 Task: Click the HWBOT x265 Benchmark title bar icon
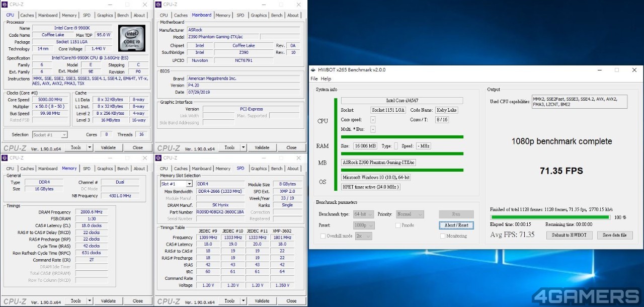[314, 70]
